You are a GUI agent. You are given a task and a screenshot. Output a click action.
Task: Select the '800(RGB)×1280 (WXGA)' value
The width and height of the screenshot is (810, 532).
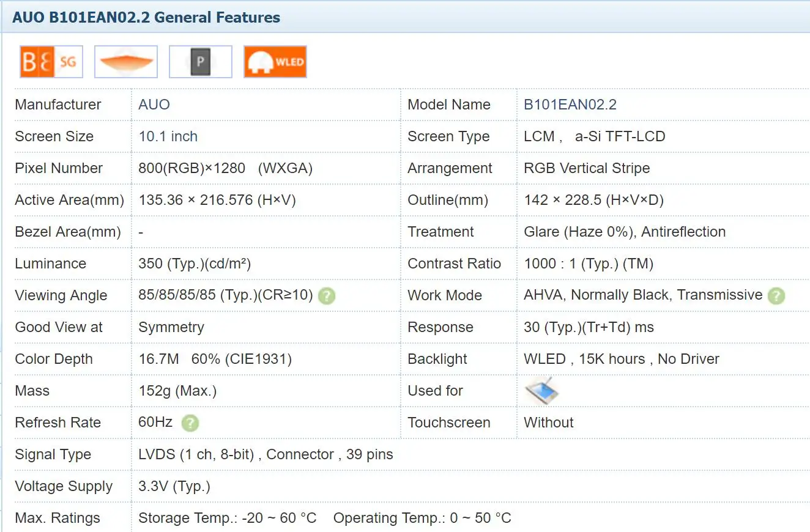click(226, 168)
